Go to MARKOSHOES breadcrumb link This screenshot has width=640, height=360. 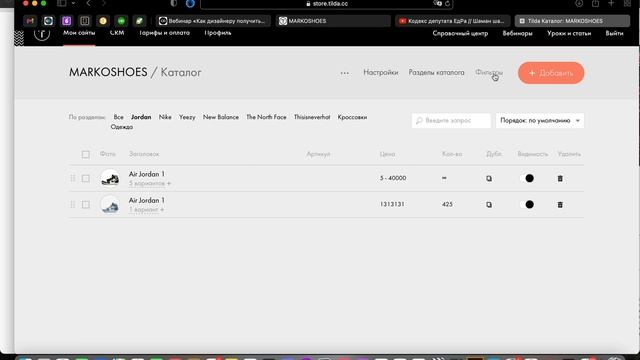(108, 72)
